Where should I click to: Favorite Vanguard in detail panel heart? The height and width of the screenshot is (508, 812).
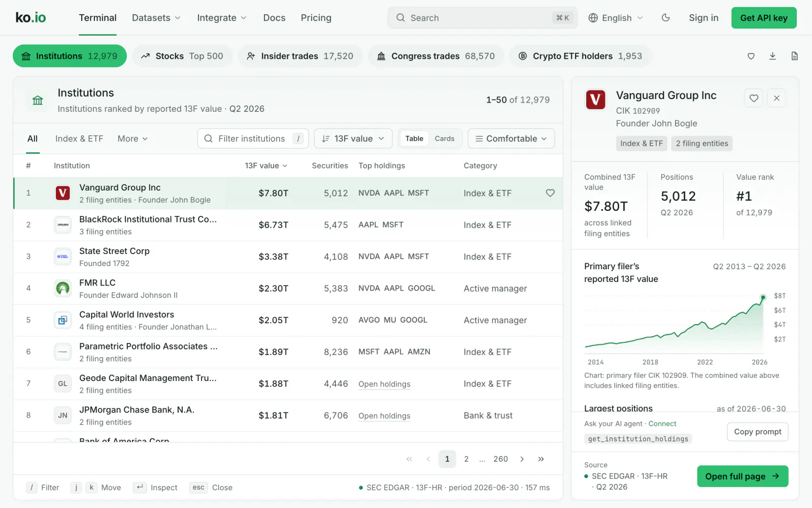click(754, 98)
